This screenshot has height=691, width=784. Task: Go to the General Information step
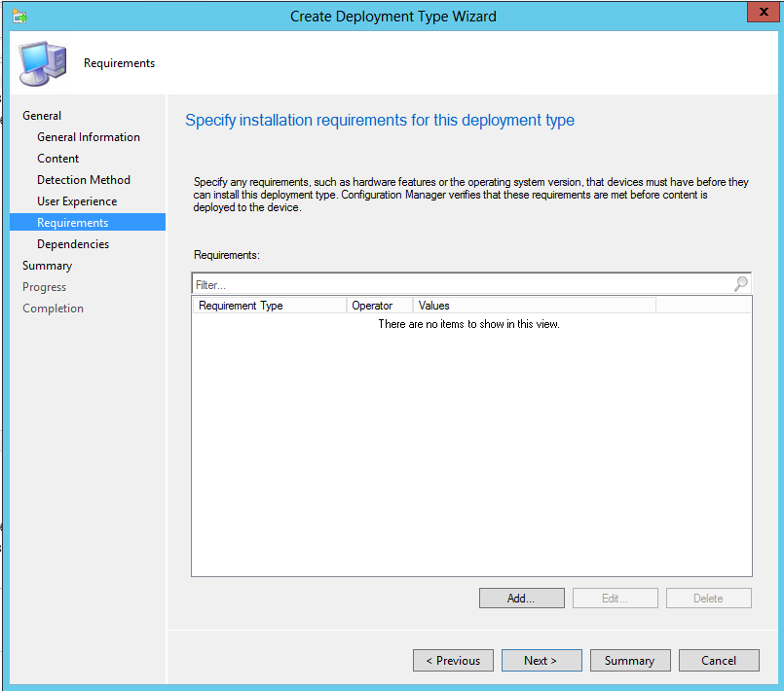click(89, 137)
